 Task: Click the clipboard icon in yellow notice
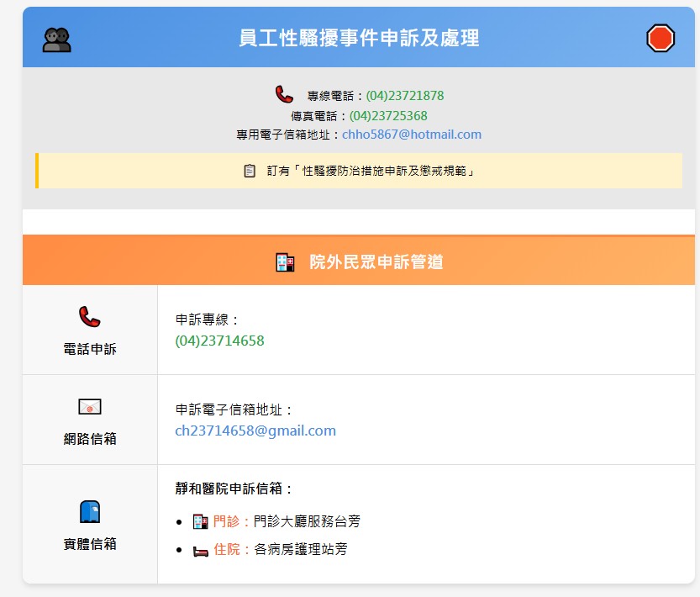250,171
